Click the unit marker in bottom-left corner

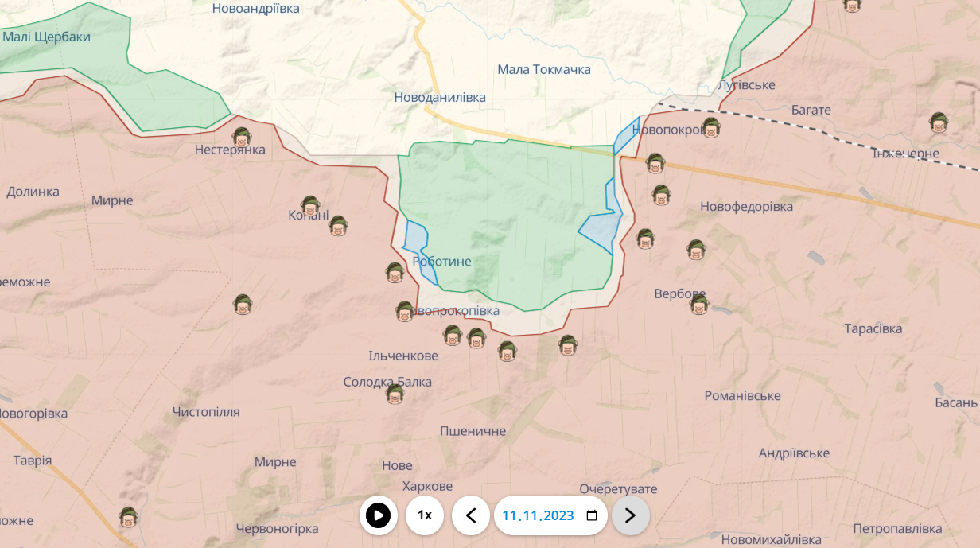pyautogui.click(x=128, y=517)
